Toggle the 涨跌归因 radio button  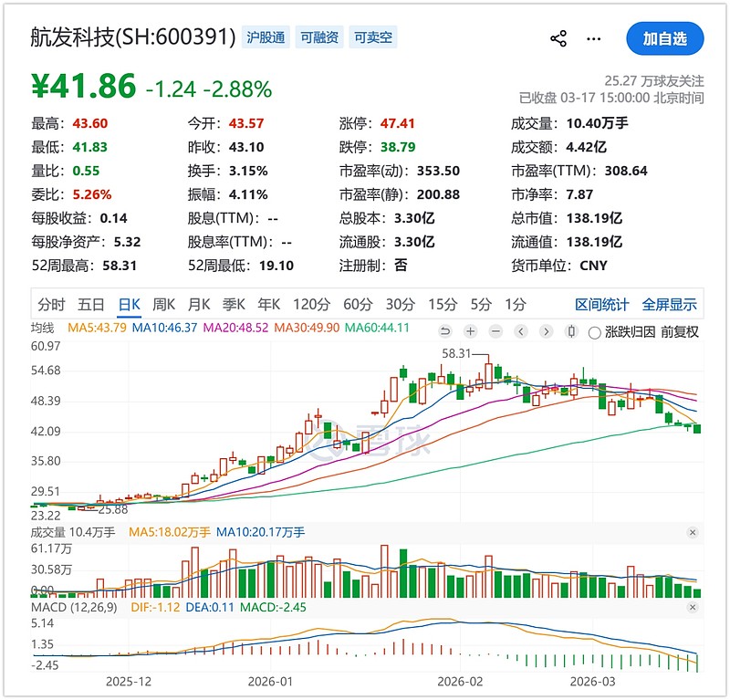click(595, 332)
